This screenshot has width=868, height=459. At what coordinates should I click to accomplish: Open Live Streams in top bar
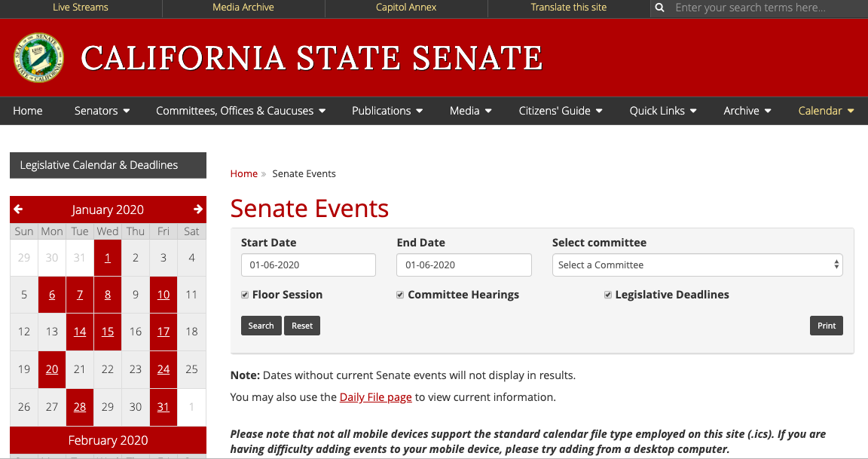(81, 8)
